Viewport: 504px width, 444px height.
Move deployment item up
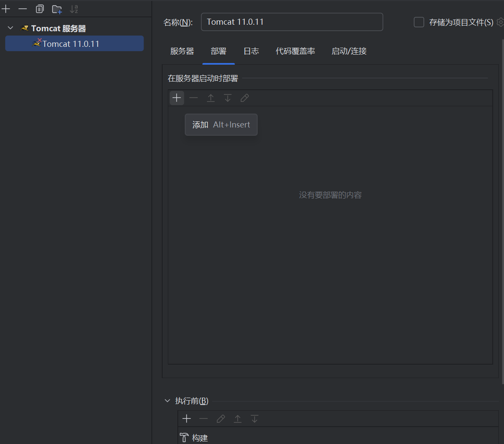tap(210, 98)
